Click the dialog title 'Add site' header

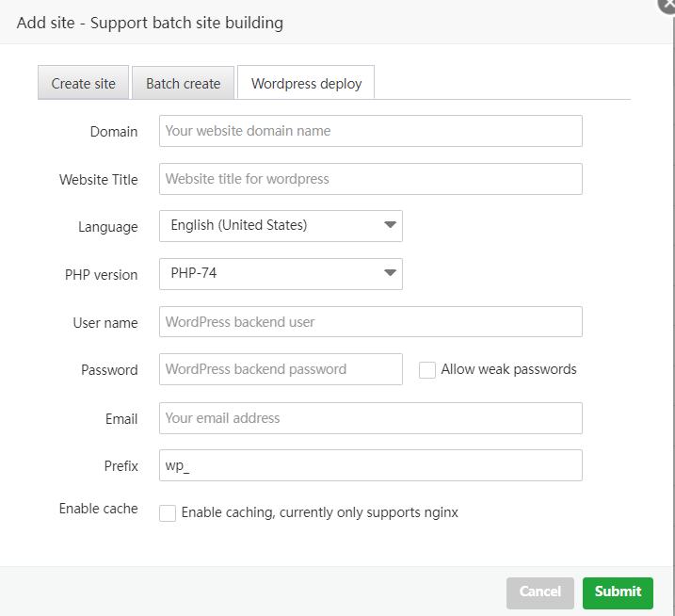pos(150,23)
